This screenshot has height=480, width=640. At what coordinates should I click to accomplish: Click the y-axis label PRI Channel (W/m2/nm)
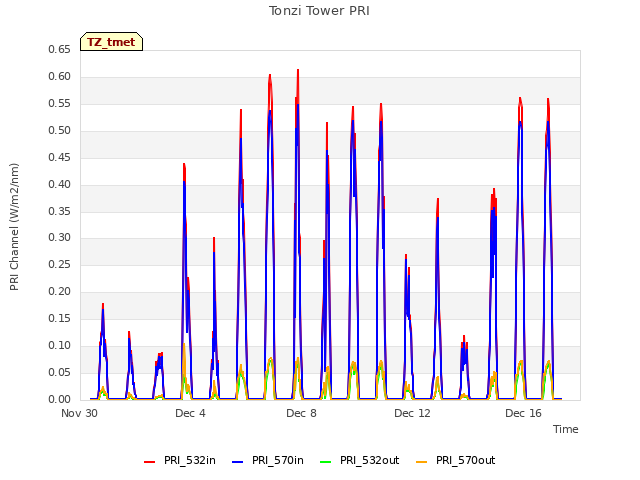point(14,227)
